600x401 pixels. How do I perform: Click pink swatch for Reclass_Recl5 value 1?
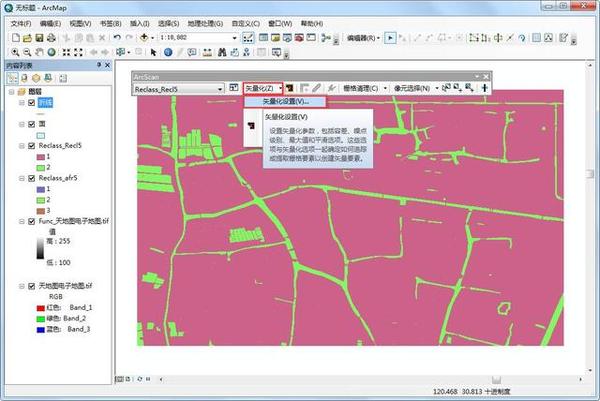41,157
